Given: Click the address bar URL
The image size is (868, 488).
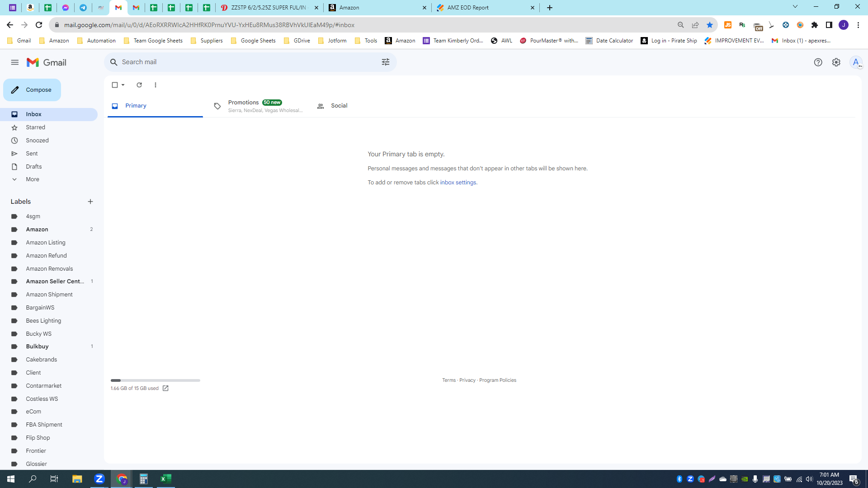Looking at the screenshot, I should click(x=209, y=25).
